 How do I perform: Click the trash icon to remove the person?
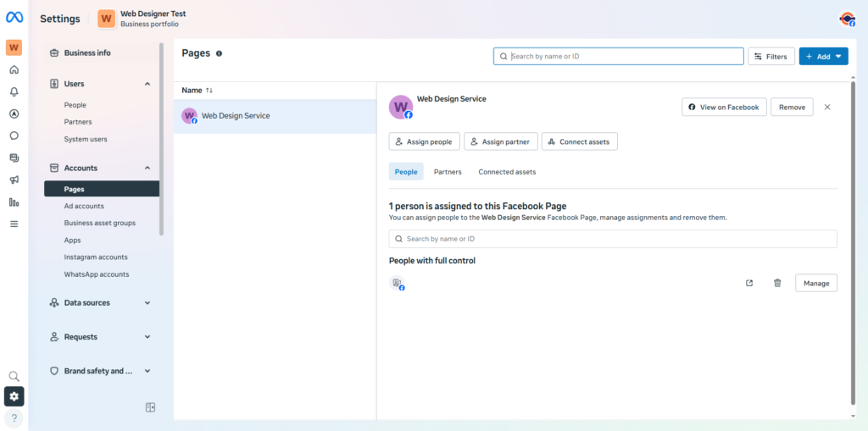(x=777, y=283)
